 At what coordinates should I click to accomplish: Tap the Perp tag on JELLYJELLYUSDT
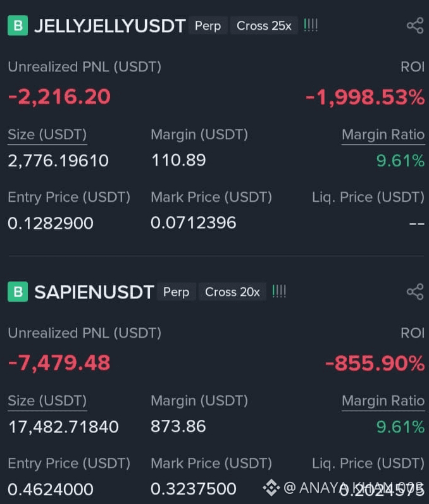(208, 25)
